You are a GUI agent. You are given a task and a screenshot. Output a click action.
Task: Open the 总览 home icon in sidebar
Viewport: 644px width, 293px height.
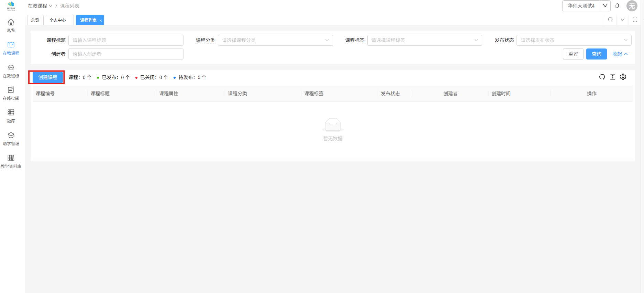11,25
